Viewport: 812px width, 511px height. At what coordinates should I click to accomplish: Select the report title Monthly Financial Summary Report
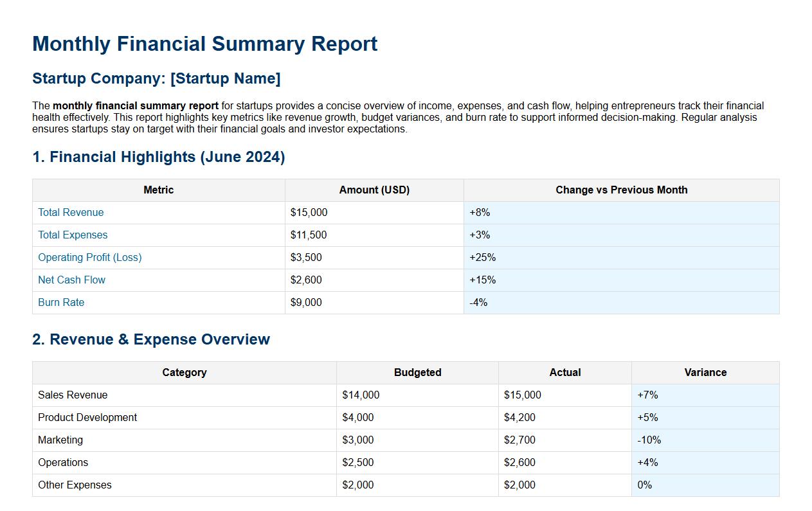(204, 44)
